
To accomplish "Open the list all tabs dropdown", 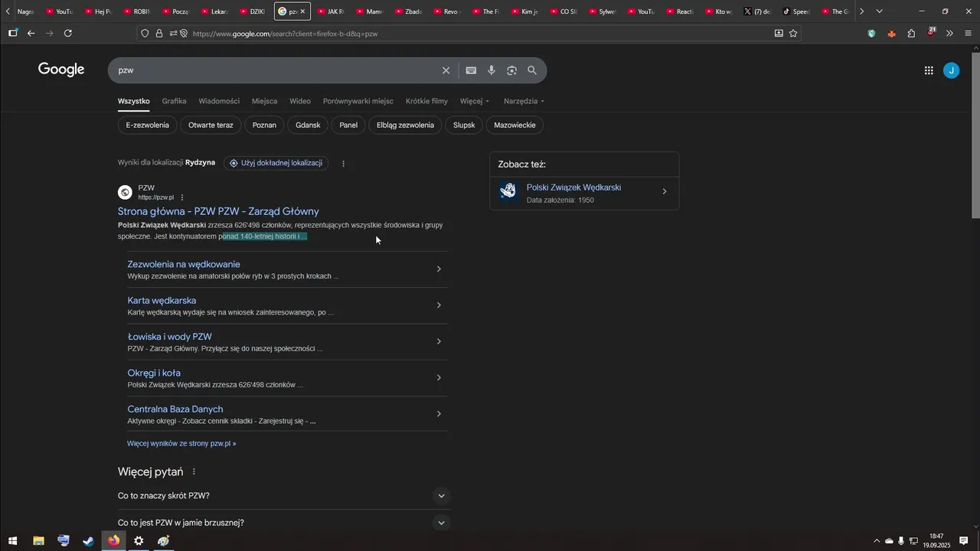I will click(x=879, y=11).
